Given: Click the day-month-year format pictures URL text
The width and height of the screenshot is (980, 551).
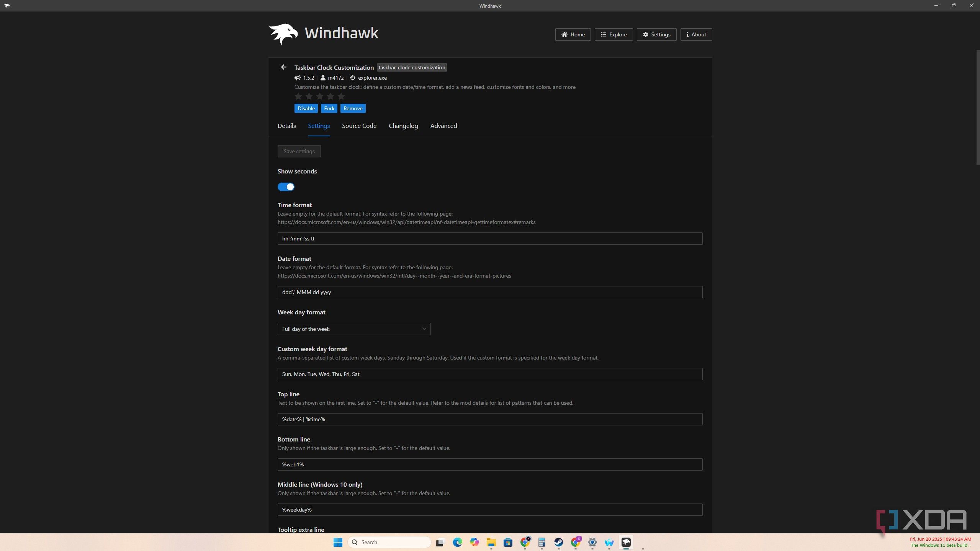Looking at the screenshot, I should tap(394, 276).
